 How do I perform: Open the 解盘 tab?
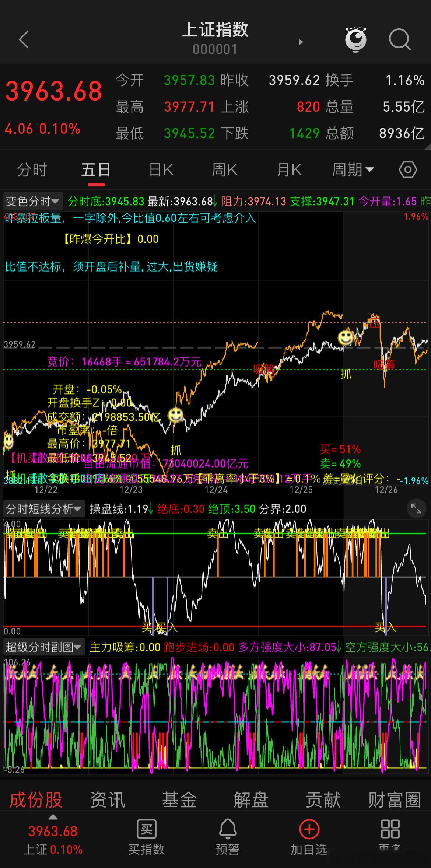tap(251, 800)
